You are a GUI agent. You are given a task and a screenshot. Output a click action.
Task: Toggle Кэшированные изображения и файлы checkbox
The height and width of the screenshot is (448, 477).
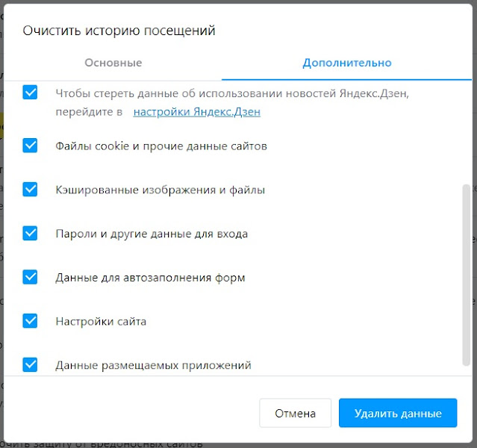pyautogui.click(x=30, y=190)
